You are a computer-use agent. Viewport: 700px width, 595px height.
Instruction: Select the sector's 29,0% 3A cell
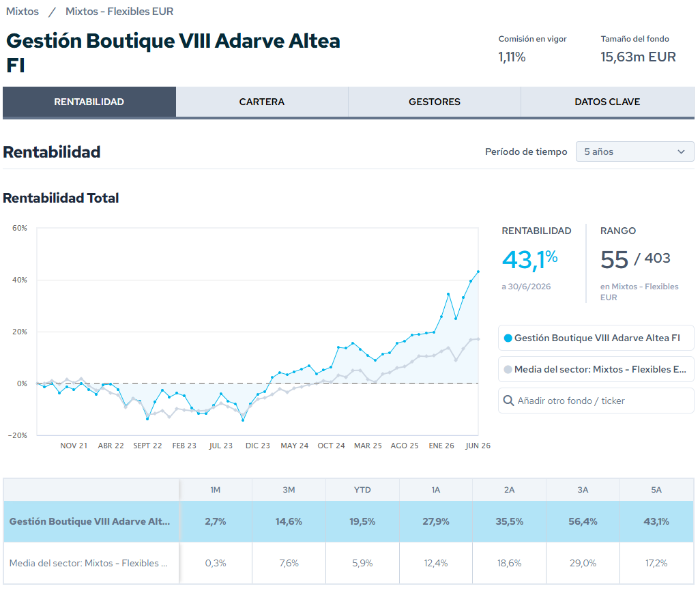click(x=583, y=563)
